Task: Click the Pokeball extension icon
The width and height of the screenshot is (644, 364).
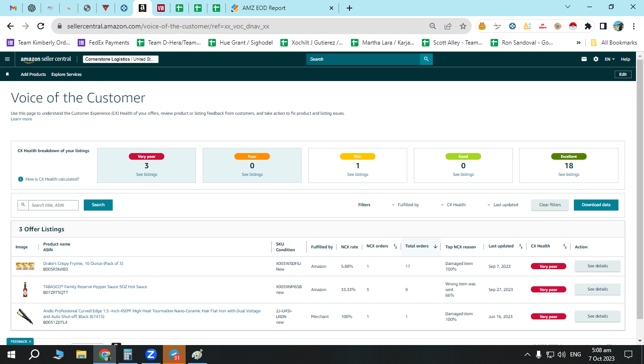Action: pos(573,26)
